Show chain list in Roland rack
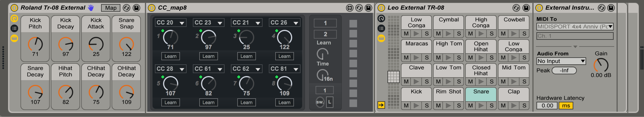This screenshot has height=117, width=644. (14, 28)
